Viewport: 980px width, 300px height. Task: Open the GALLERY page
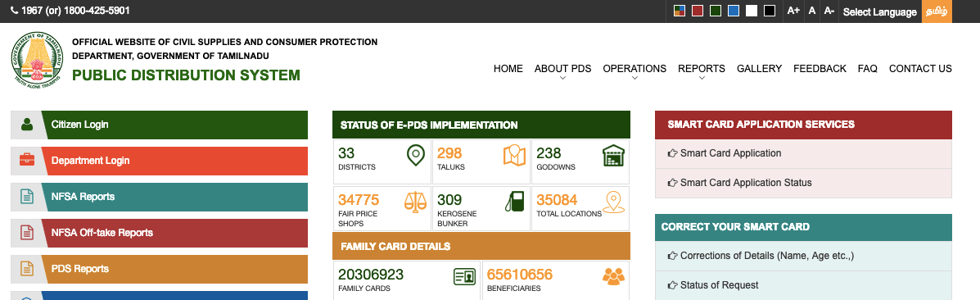click(760, 69)
